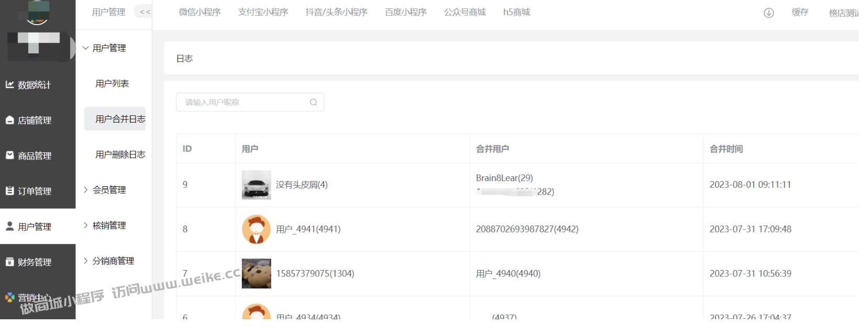Collapse the 用户管理 submenu group
Viewport: 868px width, 336px height.
point(104,48)
